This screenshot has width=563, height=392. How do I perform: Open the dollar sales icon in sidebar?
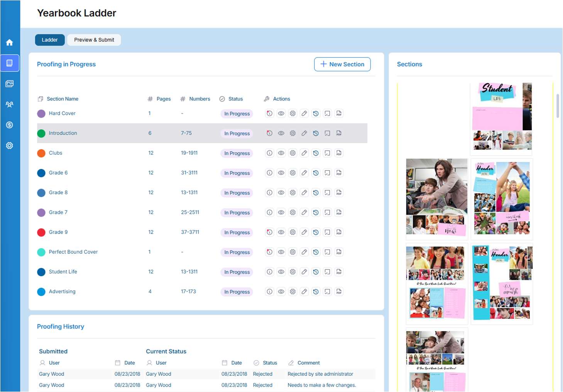click(10, 125)
